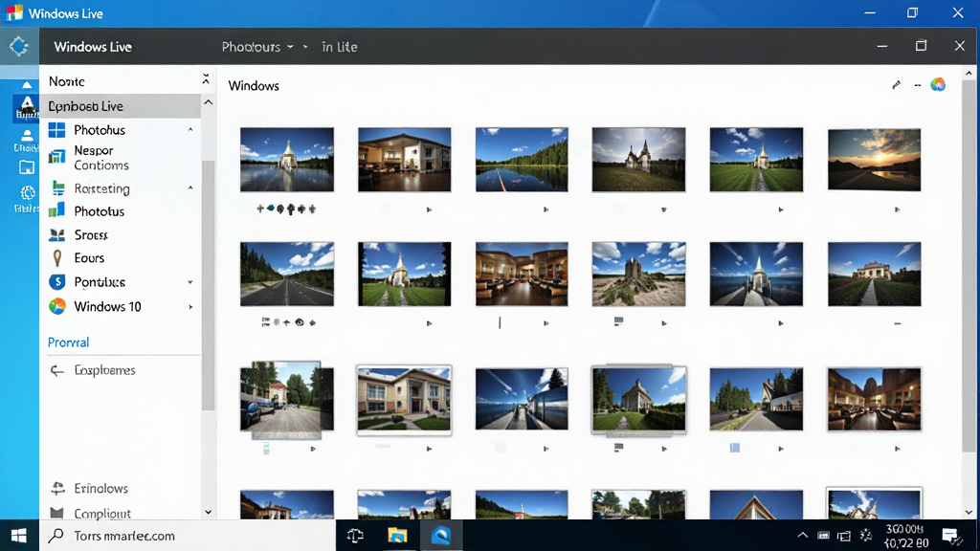Open the Edge browser taskbar icon
The width and height of the screenshot is (980, 551).
click(440, 536)
